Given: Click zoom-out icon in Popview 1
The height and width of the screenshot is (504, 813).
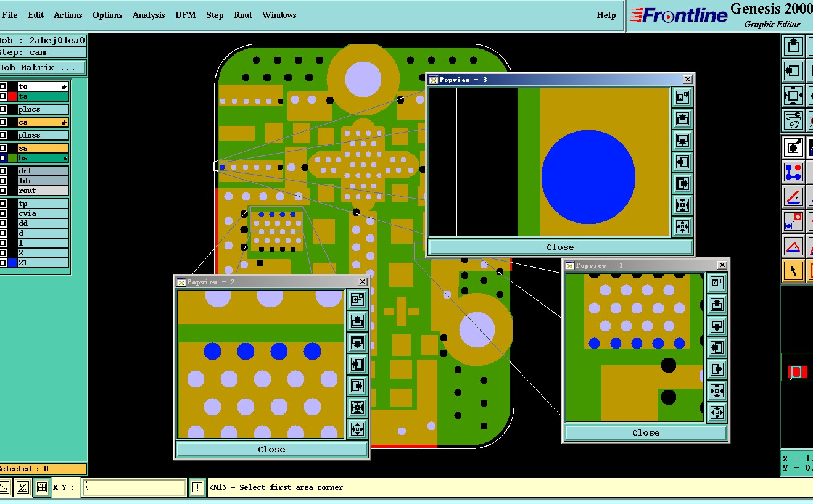Looking at the screenshot, I should tap(717, 412).
